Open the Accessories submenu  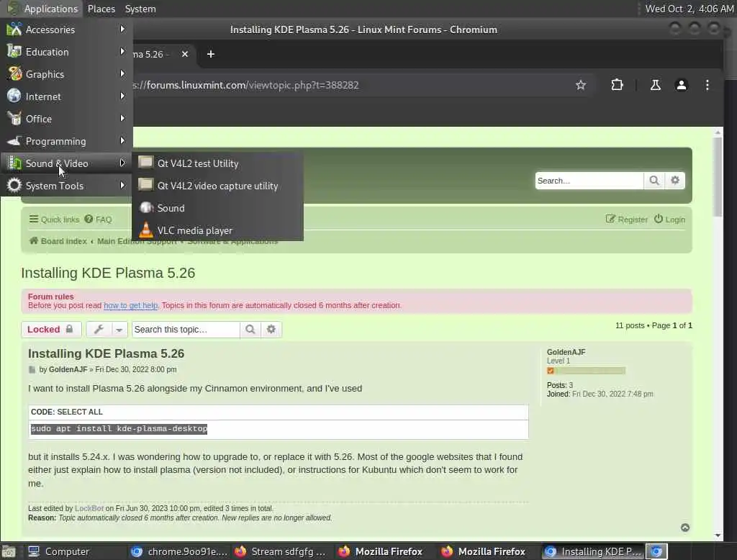pos(66,30)
